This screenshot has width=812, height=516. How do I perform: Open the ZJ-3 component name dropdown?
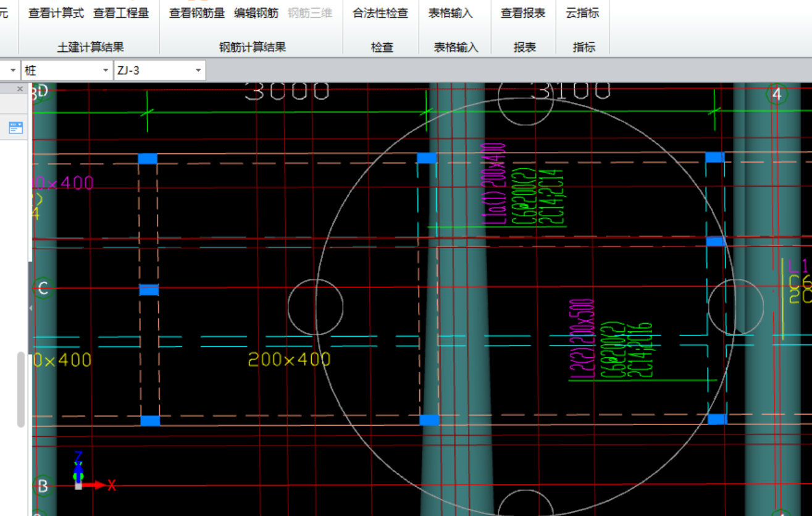coord(159,70)
